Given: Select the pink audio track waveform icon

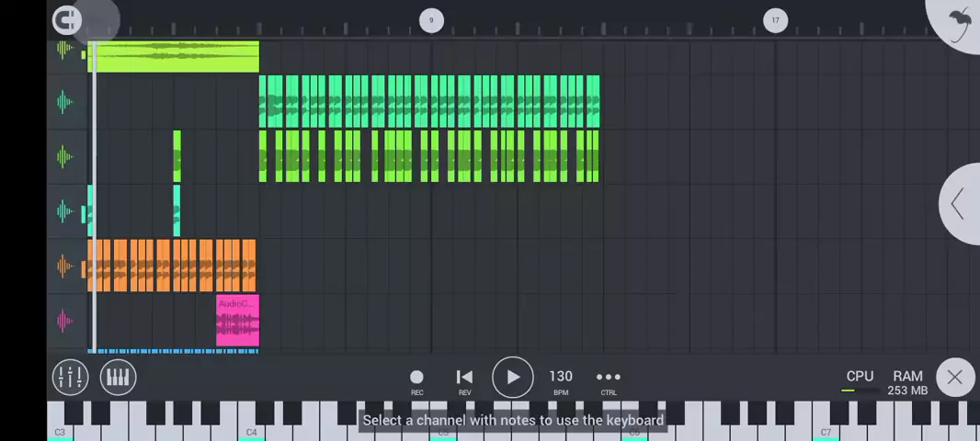Looking at the screenshot, I should 65,321.
